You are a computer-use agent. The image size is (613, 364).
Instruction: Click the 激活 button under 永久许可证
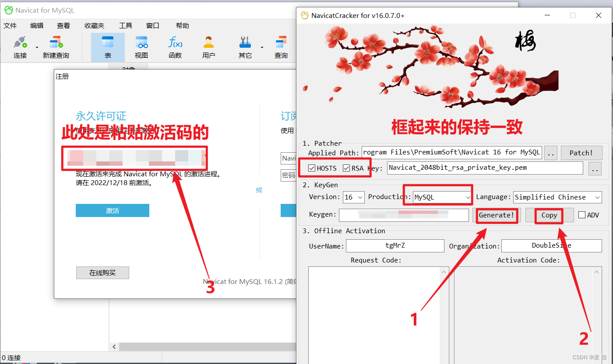click(x=113, y=210)
